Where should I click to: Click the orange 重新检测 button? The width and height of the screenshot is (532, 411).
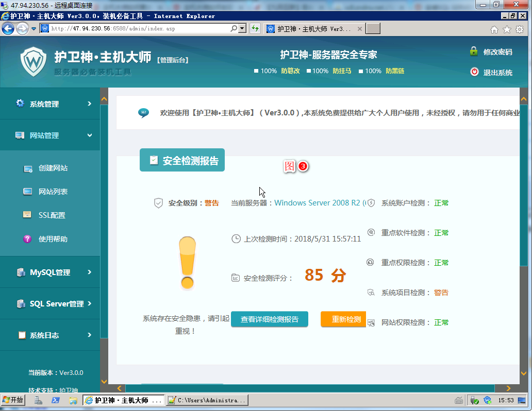(343, 319)
